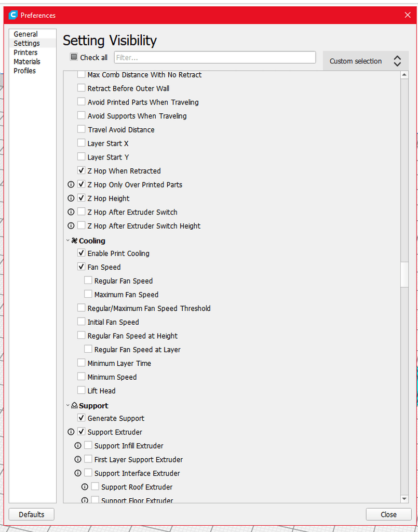This screenshot has width=418, height=532.
Task: Uncheck the Support Extruder checkbox
Action: click(81, 432)
